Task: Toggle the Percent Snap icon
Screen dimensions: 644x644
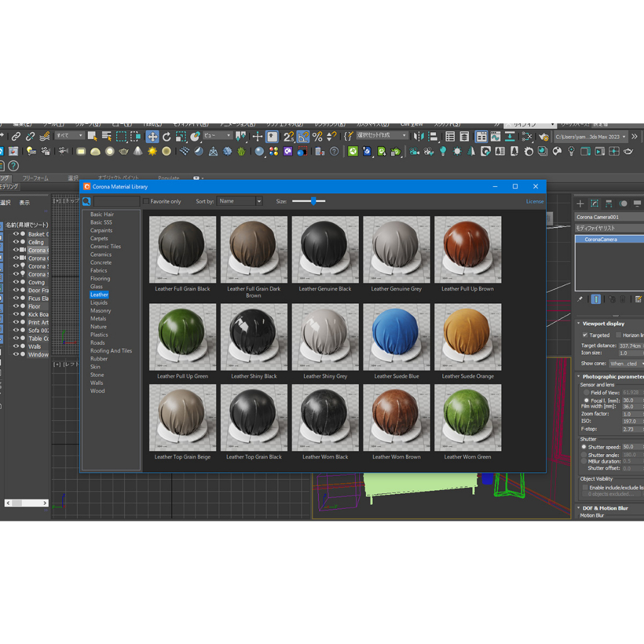Action: pos(317,136)
